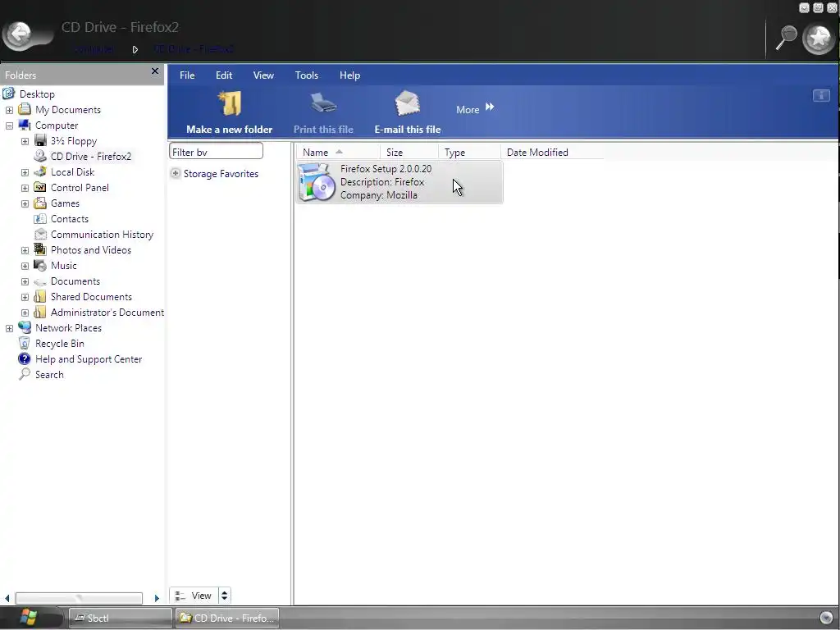
Task: Open the Tools menu
Action: coord(307,75)
